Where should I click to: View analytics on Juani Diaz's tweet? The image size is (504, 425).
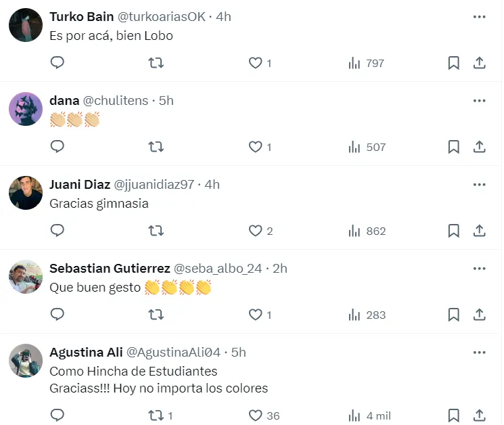(366, 231)
